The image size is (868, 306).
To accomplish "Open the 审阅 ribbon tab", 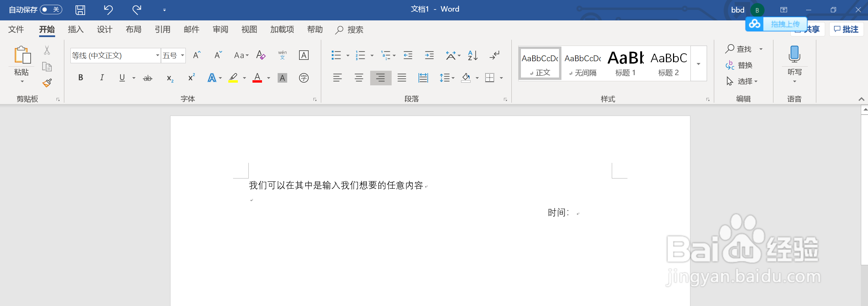I will click(x=220, y=30).
